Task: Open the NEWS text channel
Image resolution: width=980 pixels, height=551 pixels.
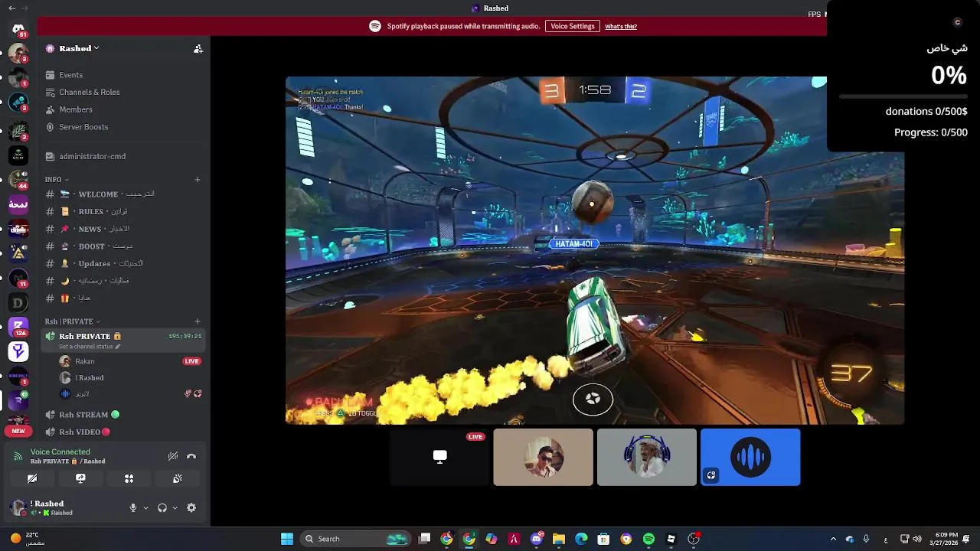Action: click(122, 229)
